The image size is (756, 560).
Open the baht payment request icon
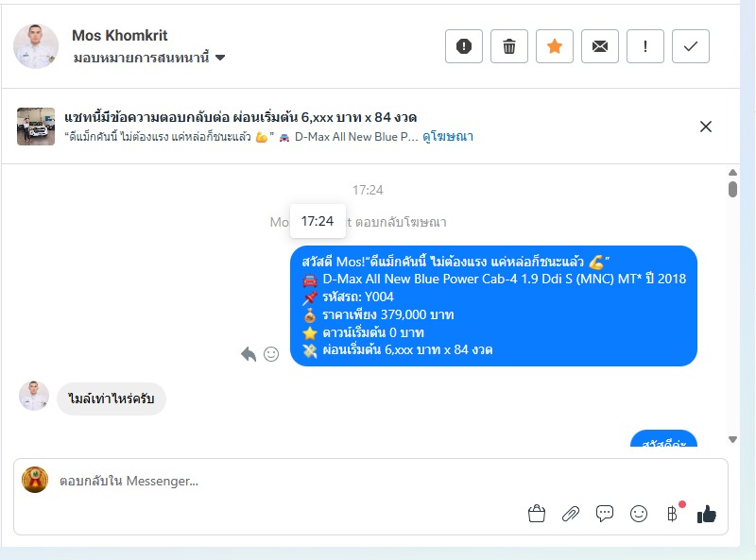(x=672, y=514)
